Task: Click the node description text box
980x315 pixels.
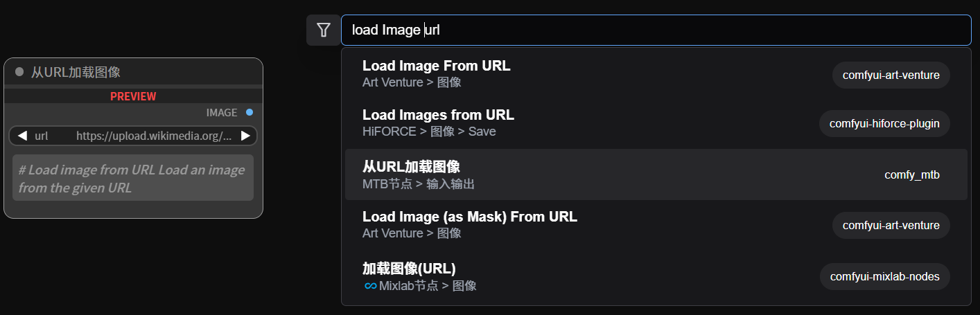Action: pyautogui.click(x=133, y=178)
